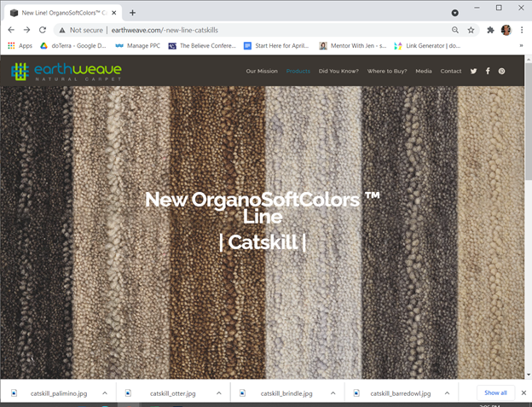Click the earthweave Natural Carpet logo

click(x=66, y=72)
